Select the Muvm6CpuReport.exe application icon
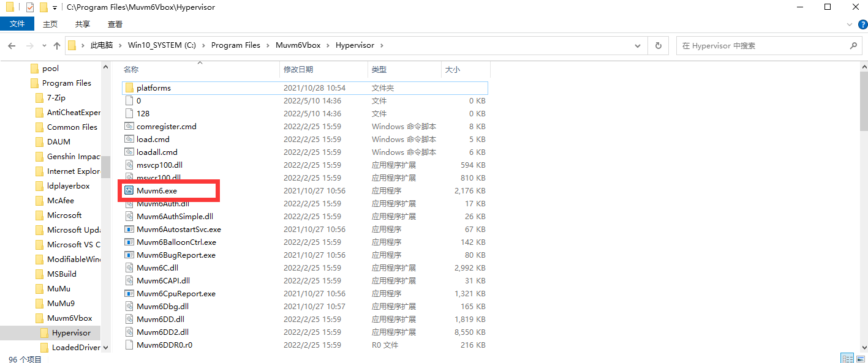Screen dimensions: 868x363 pyautogui.click(x=129, y=293)
